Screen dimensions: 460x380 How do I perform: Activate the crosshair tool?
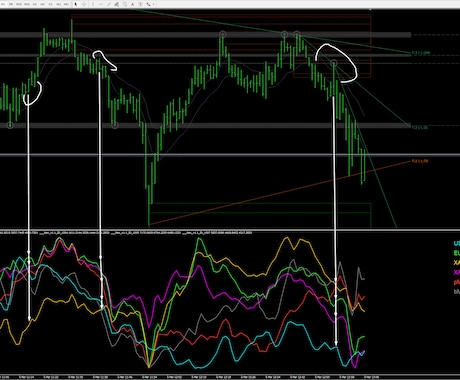click(x=84, y=4)
